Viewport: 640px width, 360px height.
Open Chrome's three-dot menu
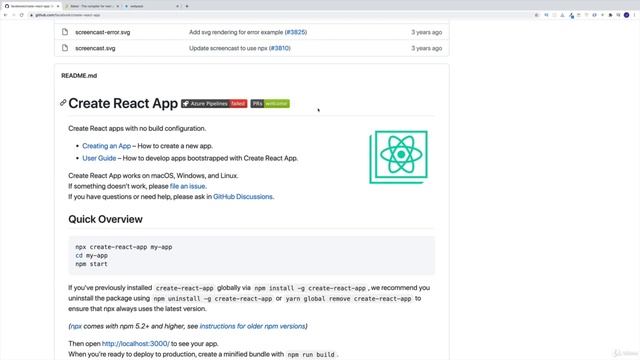635,15
